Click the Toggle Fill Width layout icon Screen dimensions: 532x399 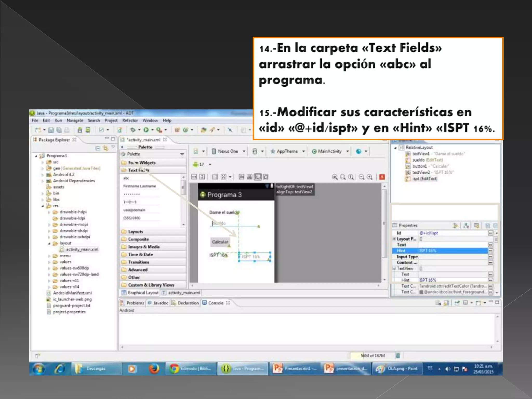194,177
